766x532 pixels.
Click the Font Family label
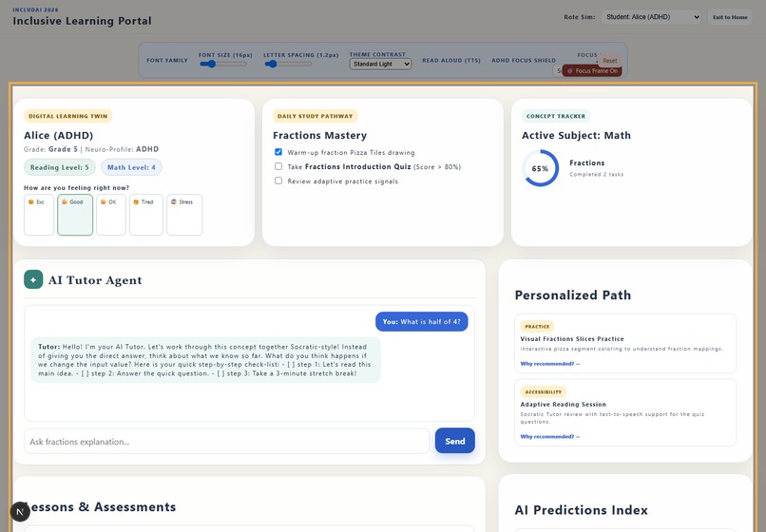pyautogui.click(x=167, y=61)
